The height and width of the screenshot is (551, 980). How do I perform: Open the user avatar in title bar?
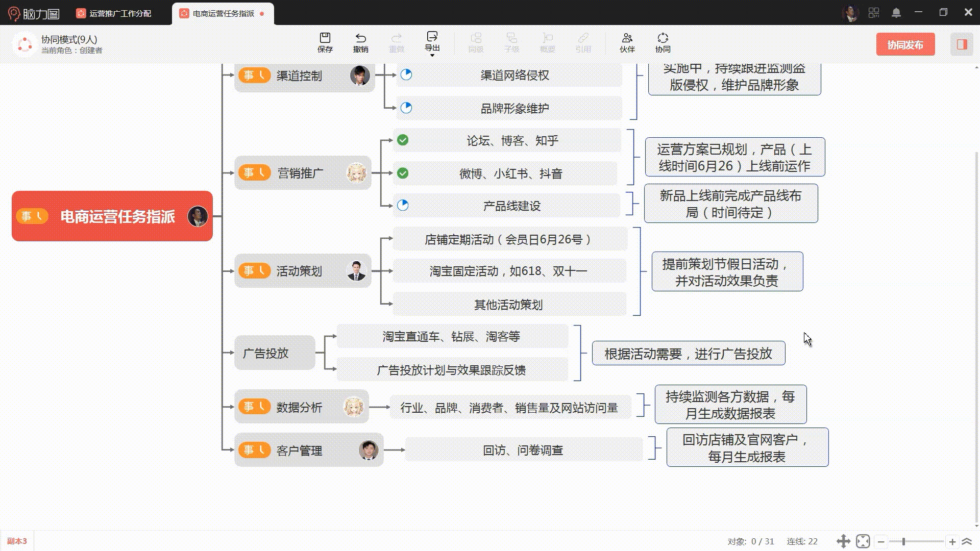(850, 13)
